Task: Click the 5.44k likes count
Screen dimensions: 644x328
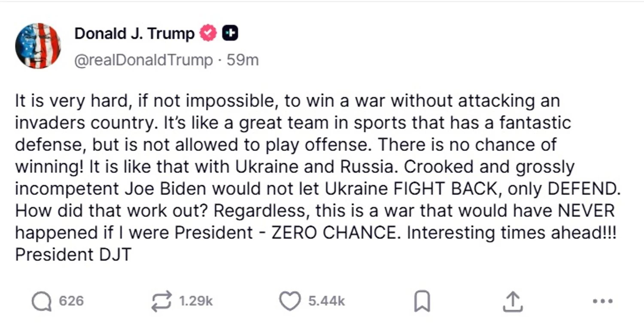Action: click(326, 301)
